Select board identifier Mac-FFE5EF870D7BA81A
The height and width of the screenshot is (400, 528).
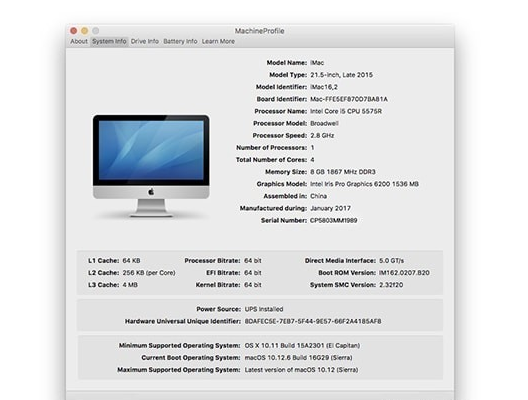[x=349, y=99]
